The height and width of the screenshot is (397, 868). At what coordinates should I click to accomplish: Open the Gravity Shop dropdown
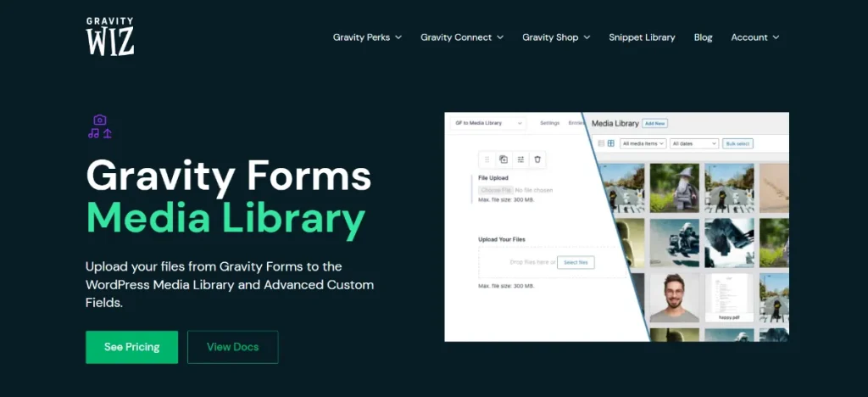pos(556,37)
